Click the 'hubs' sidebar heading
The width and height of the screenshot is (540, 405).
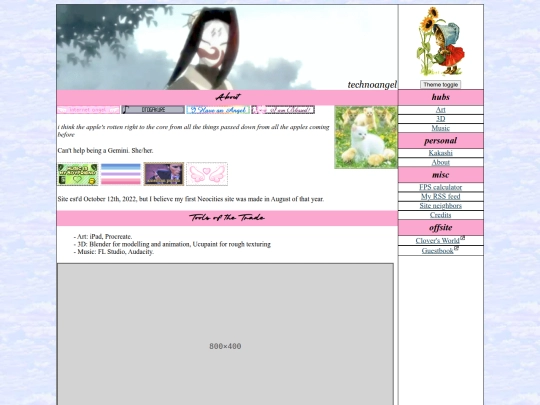tap(440, 97)
